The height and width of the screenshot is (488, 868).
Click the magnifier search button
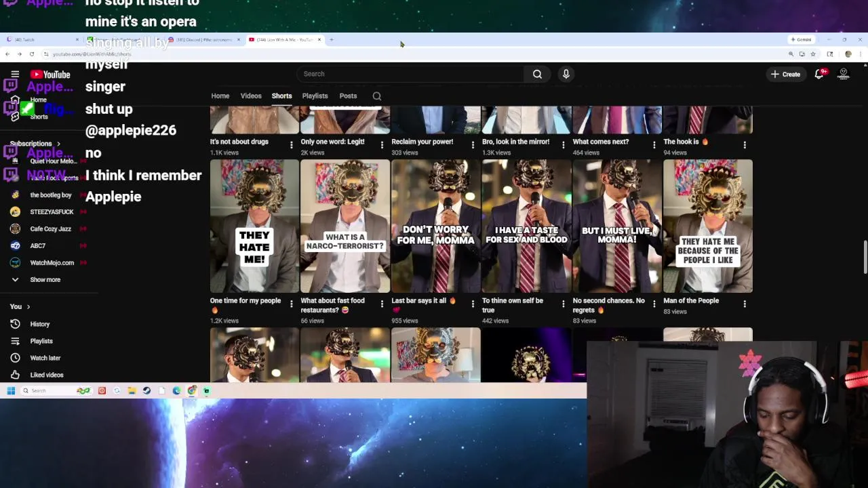coord(537,74)
